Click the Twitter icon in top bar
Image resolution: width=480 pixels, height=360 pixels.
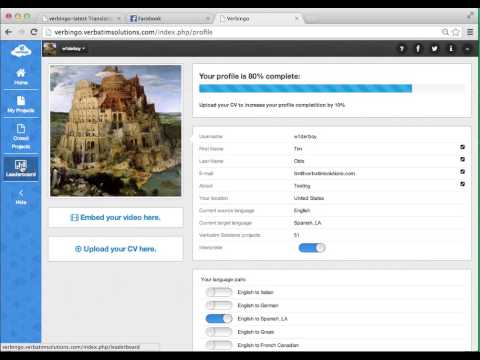[434, 49]
